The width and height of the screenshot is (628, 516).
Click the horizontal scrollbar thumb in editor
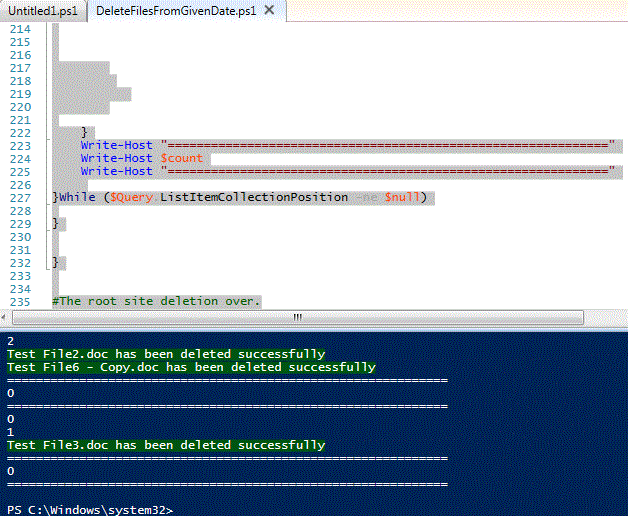[298, 318]
